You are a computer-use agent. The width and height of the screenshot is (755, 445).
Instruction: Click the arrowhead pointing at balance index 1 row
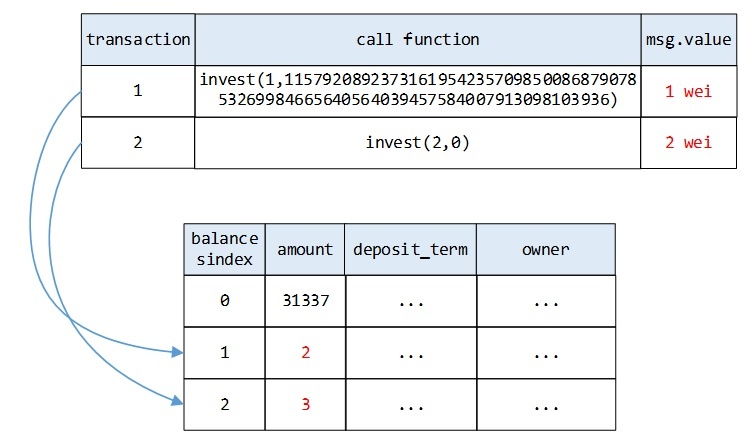pyautogui.click(x=177, y=352)
